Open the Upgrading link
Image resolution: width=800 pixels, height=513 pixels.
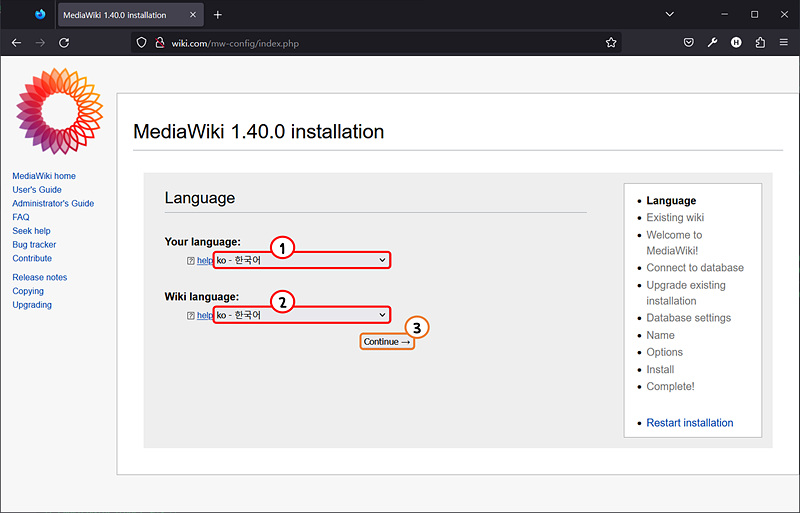coord(32,305)
